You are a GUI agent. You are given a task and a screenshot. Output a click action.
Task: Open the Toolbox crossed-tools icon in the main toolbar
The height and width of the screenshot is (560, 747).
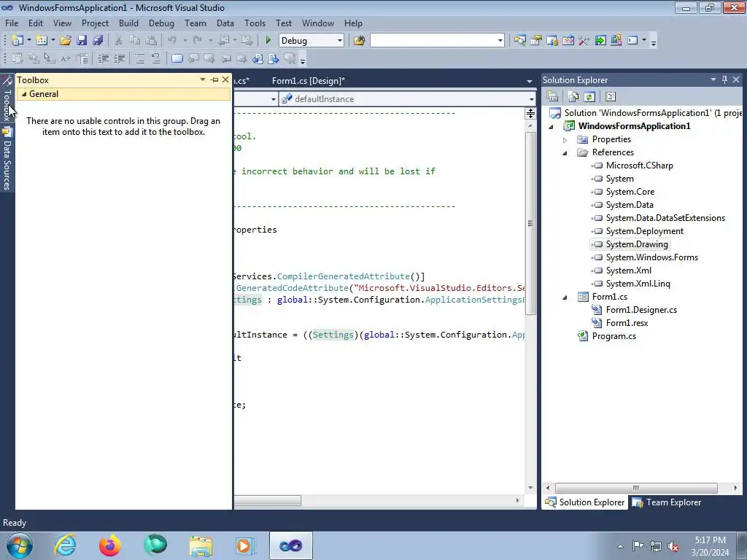[584, 41]
